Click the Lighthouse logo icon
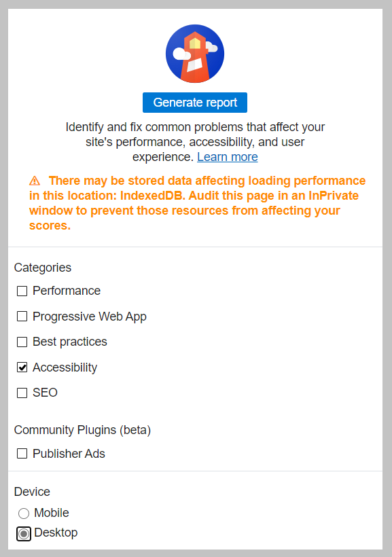Screen dimensions: 392x557 click(195, 54)
